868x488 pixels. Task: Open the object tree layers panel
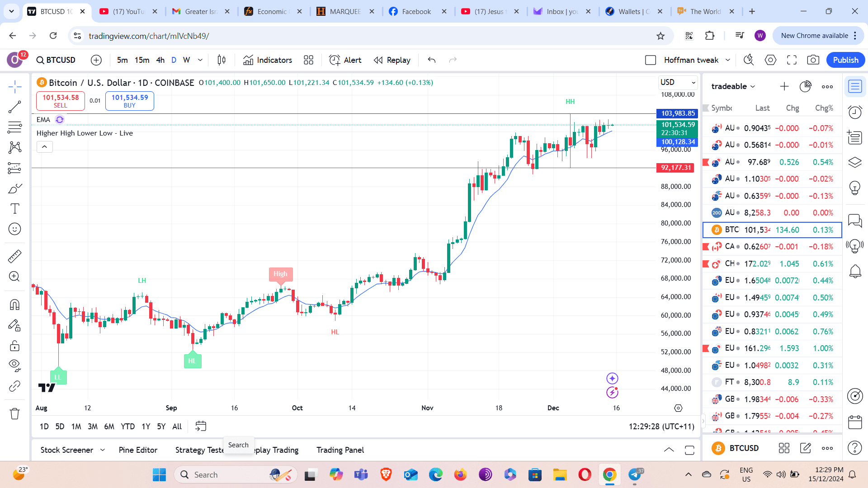[855, 162]
